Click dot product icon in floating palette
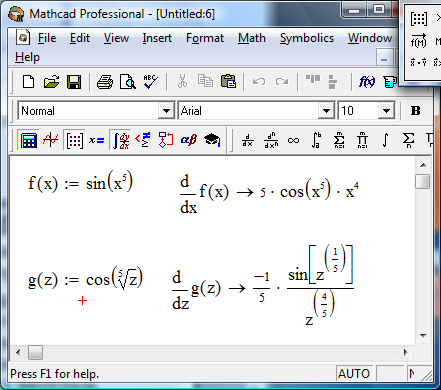Screen dimensions: 441x390 419,62
